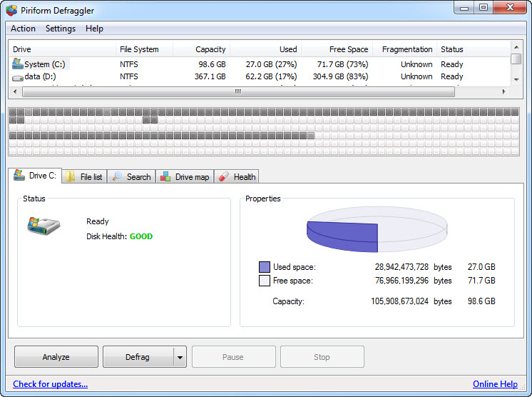532x397 pixels.
Task: Click the Search tab magnifier icon
Action: coord(117,176)
